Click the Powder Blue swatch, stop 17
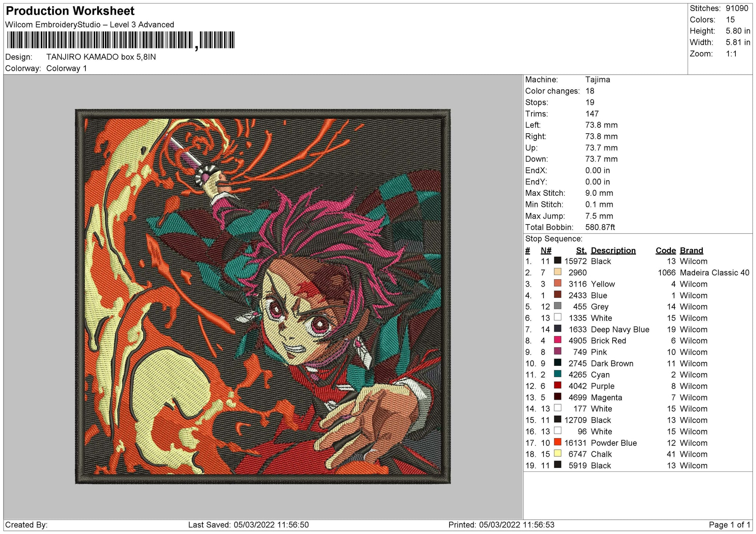This screenshot has width=756, height=534. pyautogui.click(x=557, y=442)
